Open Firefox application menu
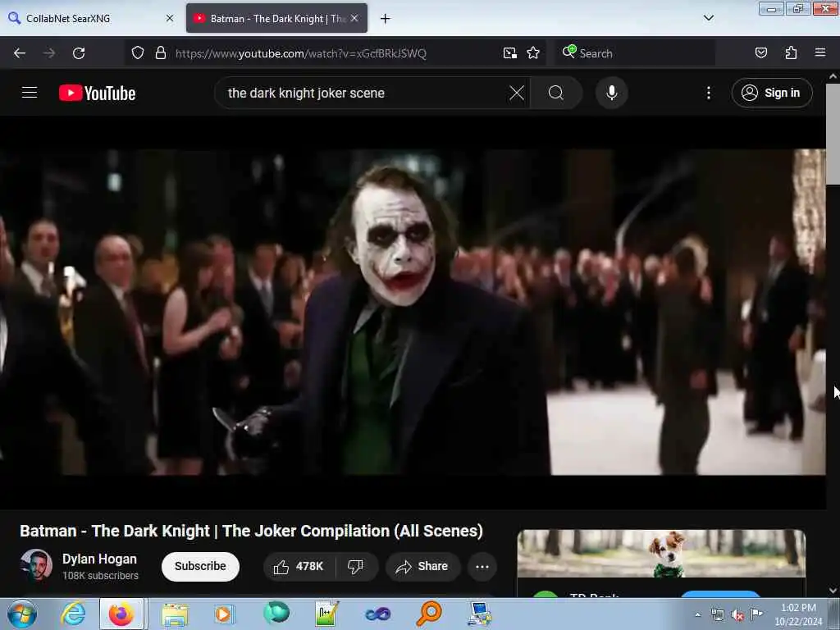The width and height of the screenshot is (840, 630). [819, 52]
